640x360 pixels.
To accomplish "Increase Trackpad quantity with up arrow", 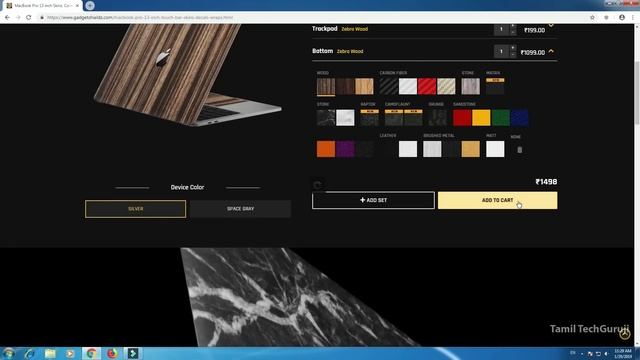I will point(513,26).
